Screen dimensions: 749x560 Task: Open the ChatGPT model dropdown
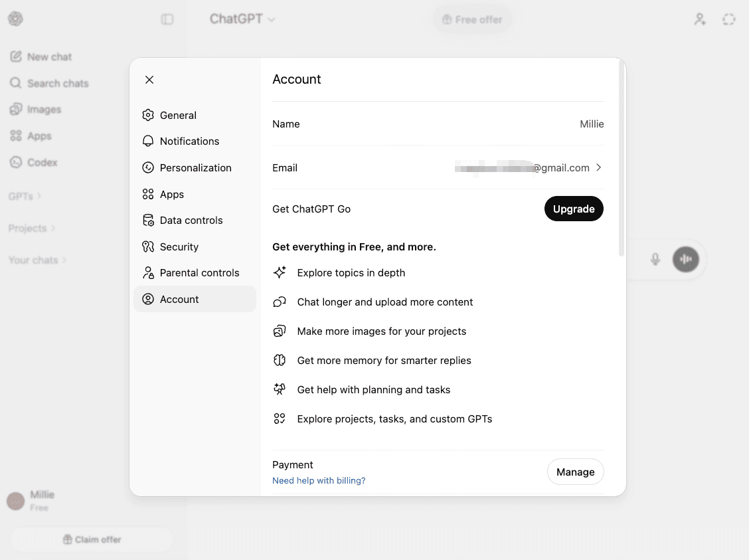[x=241, y=19]
